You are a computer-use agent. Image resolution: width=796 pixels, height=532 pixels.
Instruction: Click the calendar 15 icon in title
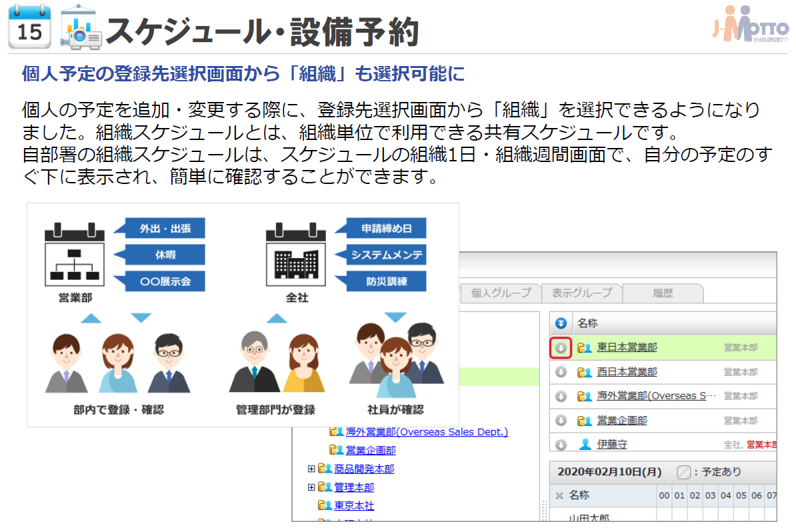(x=29, y=27)
